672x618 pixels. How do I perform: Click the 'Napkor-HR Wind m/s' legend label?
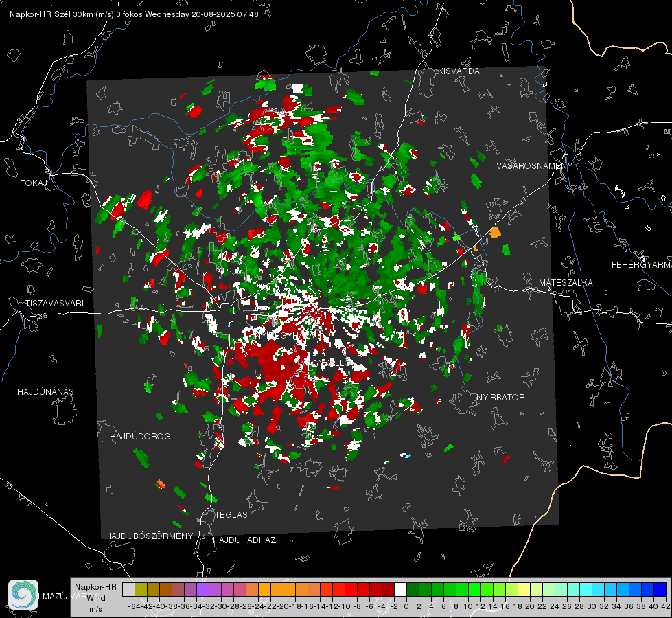[x=95, y=598]
